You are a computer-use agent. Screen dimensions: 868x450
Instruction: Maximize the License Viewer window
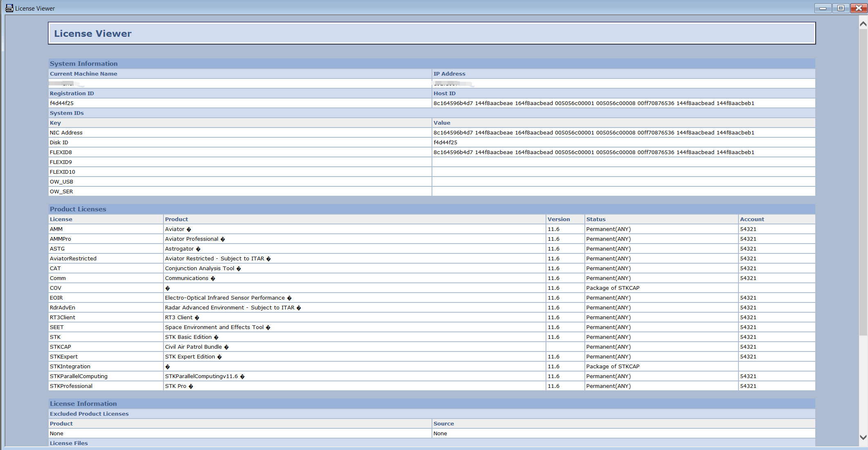coord(841,8)
